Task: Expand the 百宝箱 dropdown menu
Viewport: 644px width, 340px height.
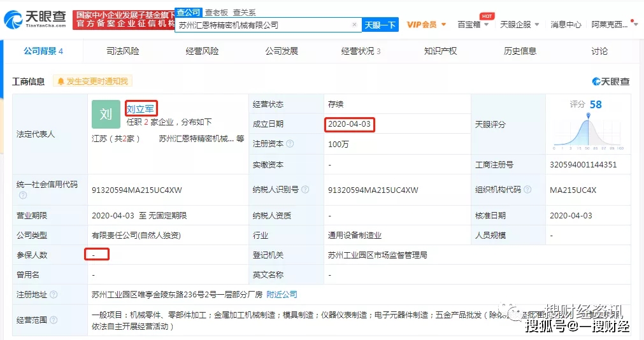Action: pos(473,25)
